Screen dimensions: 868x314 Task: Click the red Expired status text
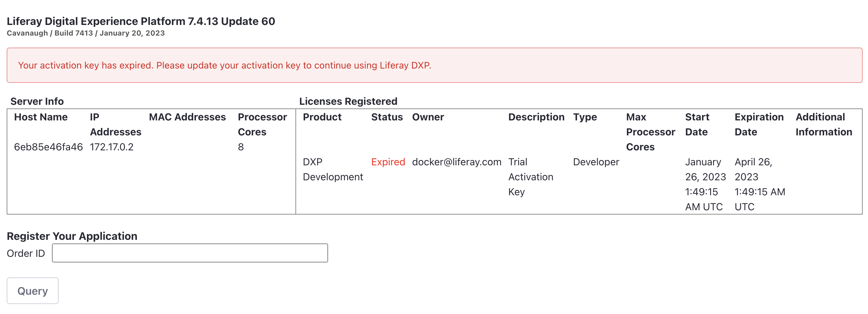point(388,162)
